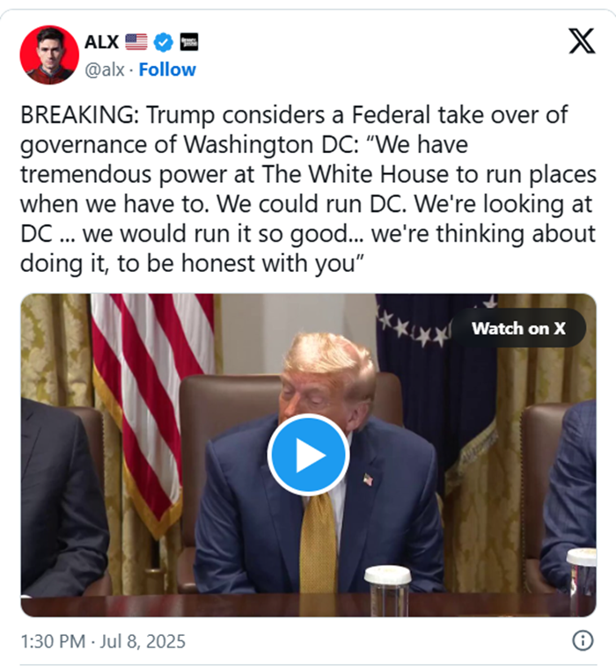Viewport: 616px width, 672px height.
Task: Click the Jul 8, 2025 date
Action: pyautogui.click(x=143, y=641)
